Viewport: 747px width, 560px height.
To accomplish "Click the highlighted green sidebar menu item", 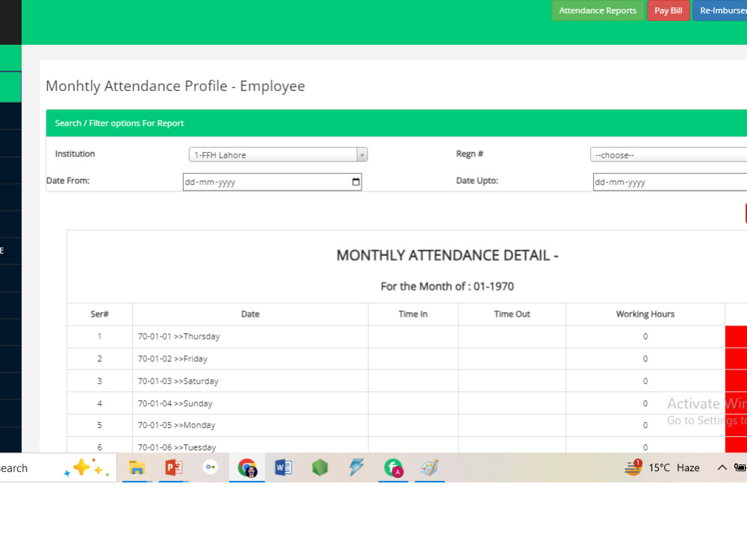I will pos(10,87).
